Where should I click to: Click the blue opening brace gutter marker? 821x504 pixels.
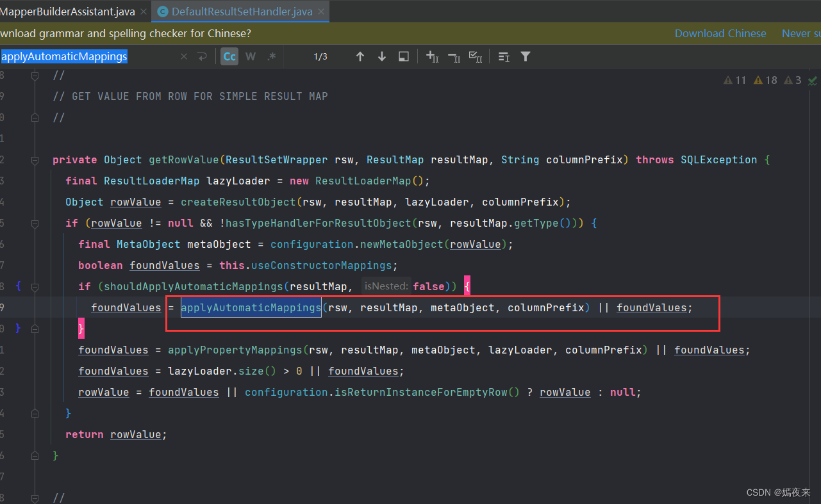click(x=18, y=286)
